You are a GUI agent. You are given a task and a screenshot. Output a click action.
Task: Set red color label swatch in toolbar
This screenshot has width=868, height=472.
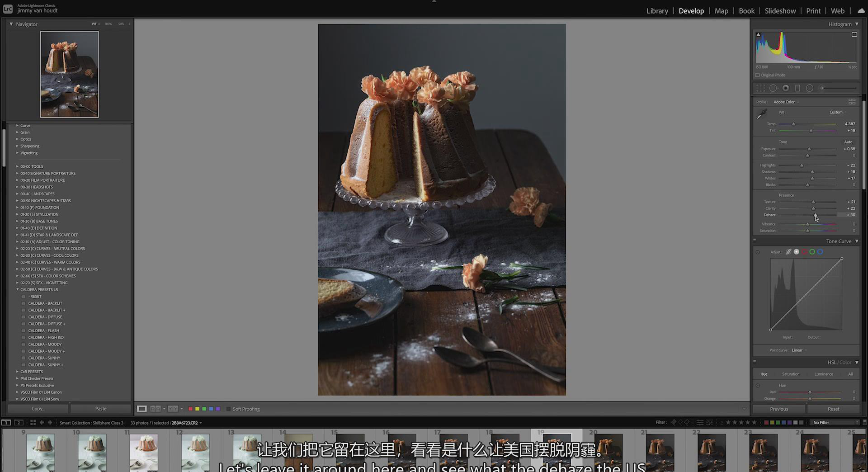point(190,409)
